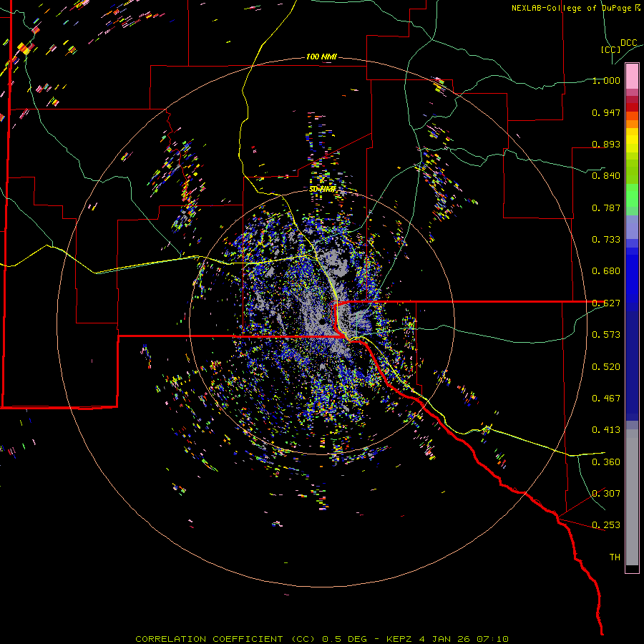Click the 0.413 legend value

[x=606, y=430]
